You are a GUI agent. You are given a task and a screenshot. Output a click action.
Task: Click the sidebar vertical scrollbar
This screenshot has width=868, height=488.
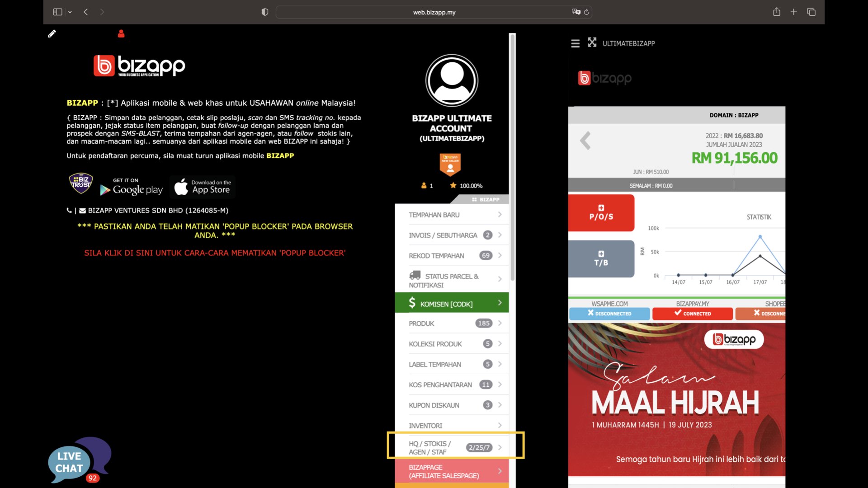(x=512, y=158)
